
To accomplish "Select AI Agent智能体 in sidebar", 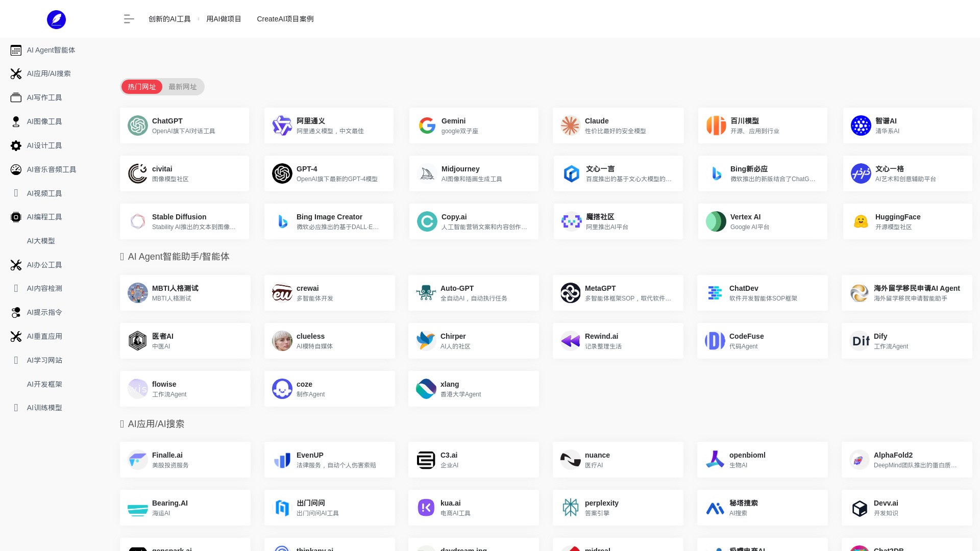I will (x=51, y=50).
